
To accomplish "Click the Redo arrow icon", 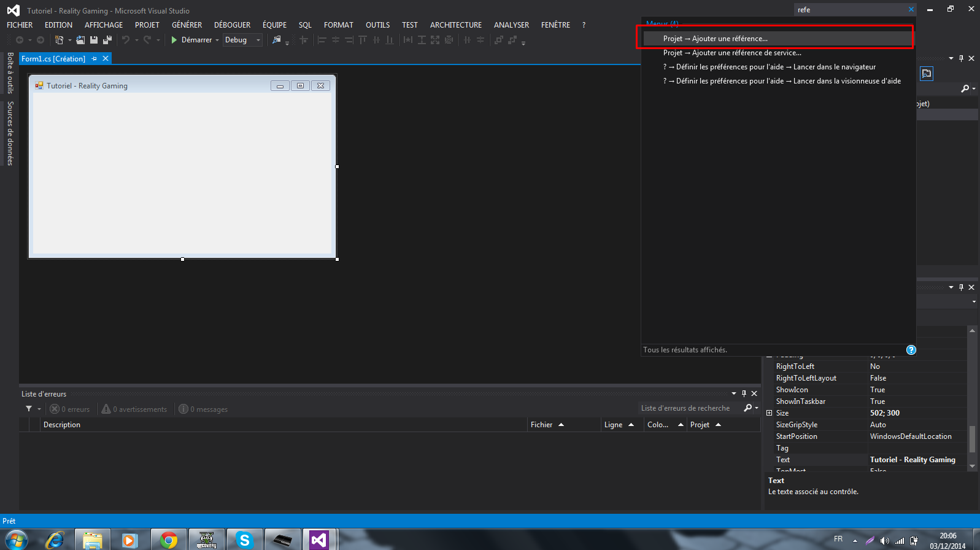I will point(147,40).
